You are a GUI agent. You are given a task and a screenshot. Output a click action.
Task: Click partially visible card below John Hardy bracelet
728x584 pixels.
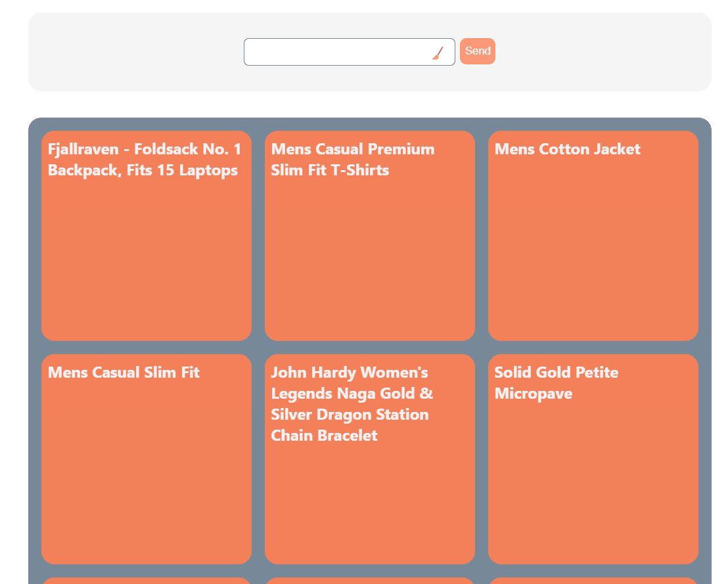tap(370, 581)
